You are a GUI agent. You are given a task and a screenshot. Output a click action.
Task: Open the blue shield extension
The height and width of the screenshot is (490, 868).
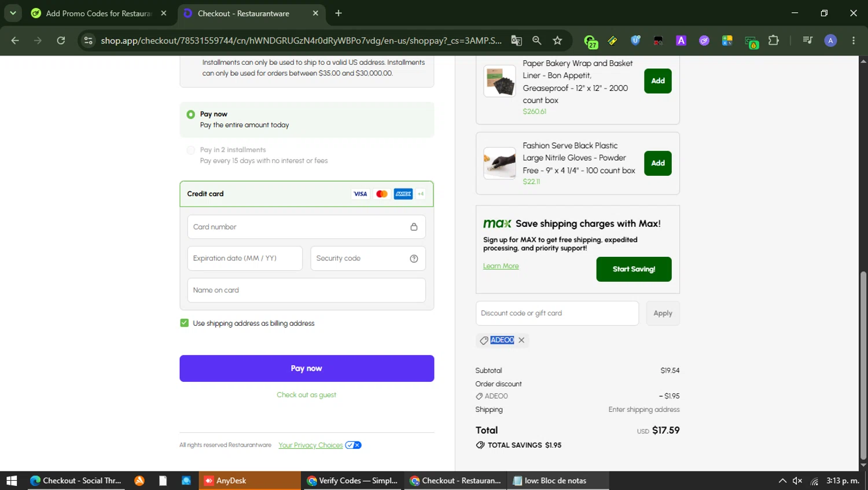pyautogui.click(x=635, y=40)
